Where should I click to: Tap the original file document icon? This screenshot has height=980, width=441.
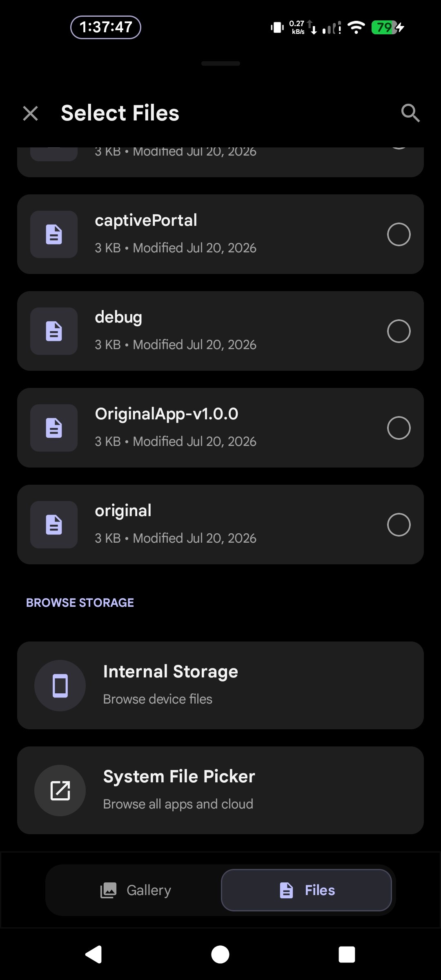click(54, 525)
